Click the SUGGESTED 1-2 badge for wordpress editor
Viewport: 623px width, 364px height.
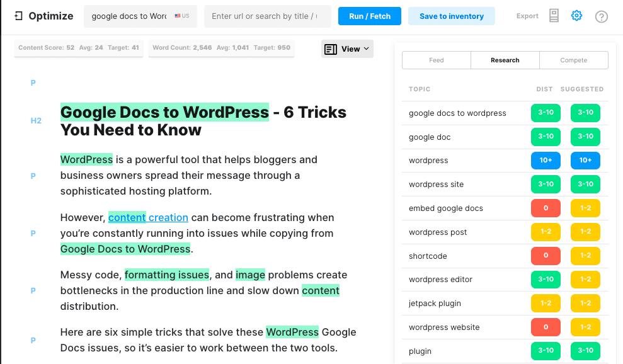[x=585, y=280]
